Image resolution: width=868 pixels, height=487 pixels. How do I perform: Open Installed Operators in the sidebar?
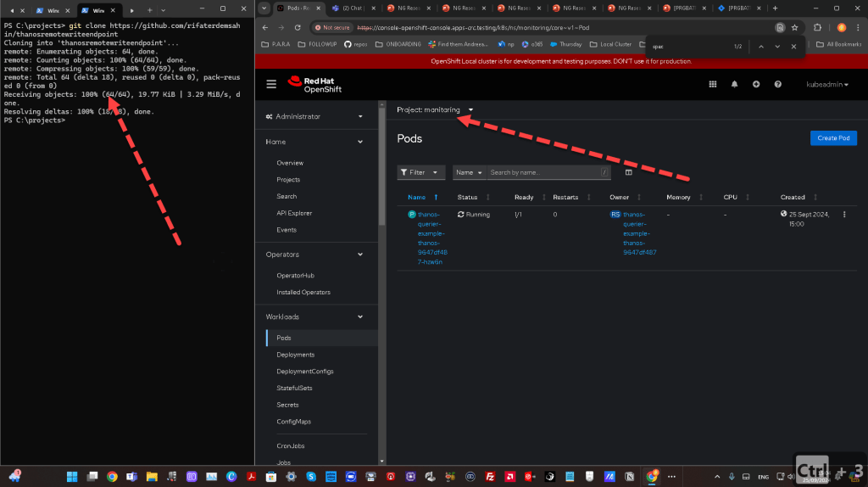[x=303, y=292]
